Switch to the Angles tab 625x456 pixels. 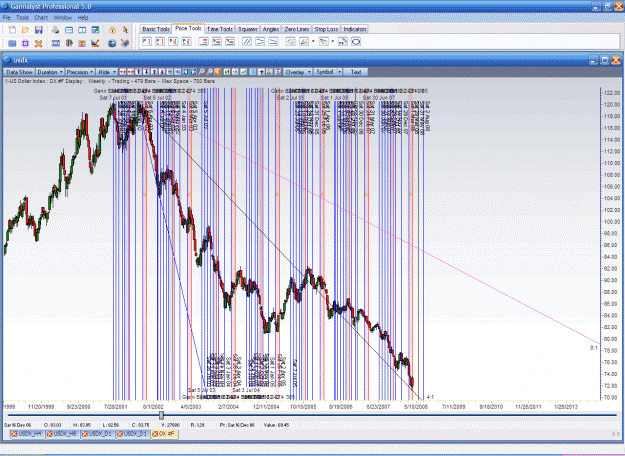point(271,29)
